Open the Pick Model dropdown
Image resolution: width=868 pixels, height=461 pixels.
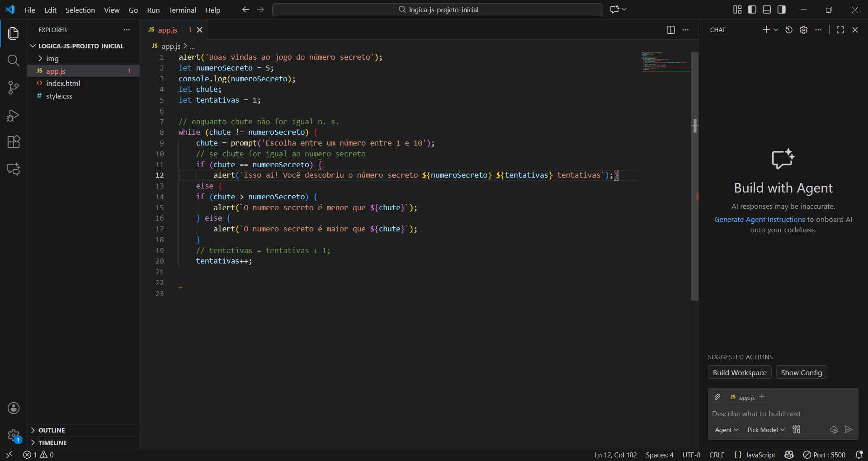point(765,430)
